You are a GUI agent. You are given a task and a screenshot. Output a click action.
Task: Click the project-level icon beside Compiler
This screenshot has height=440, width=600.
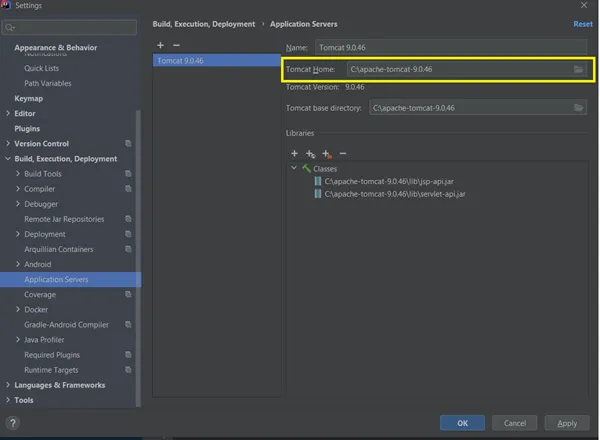pyautogui.click(x=128, y=189)
